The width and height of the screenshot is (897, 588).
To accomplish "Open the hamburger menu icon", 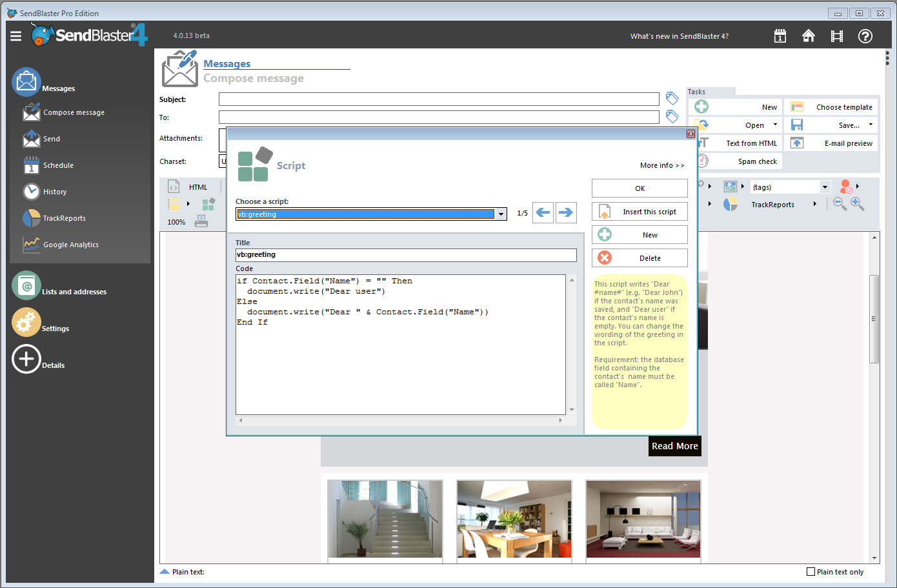I will pyautogui.click(x=15, y=36).
